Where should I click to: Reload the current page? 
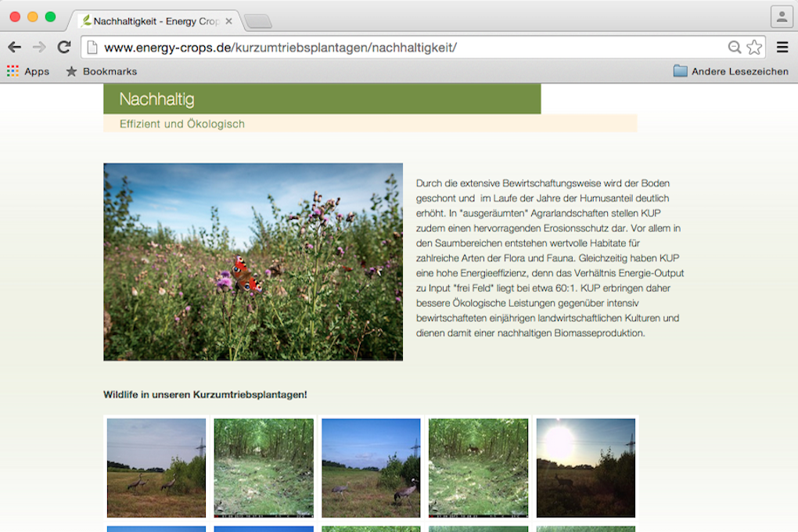pos(64,48)
